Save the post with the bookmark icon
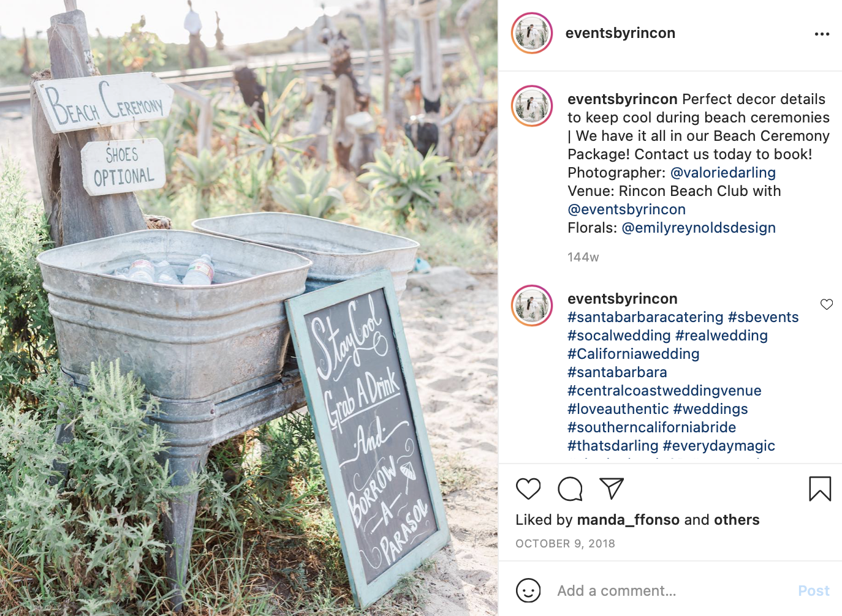Screen dimensions: 842x616 [x=820, y=489]
